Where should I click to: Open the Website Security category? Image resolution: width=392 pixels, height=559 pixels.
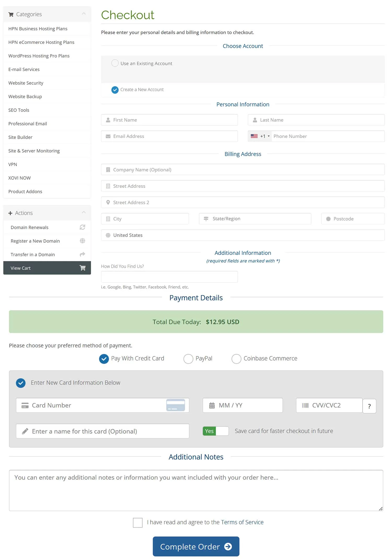[x=26, y=83]
